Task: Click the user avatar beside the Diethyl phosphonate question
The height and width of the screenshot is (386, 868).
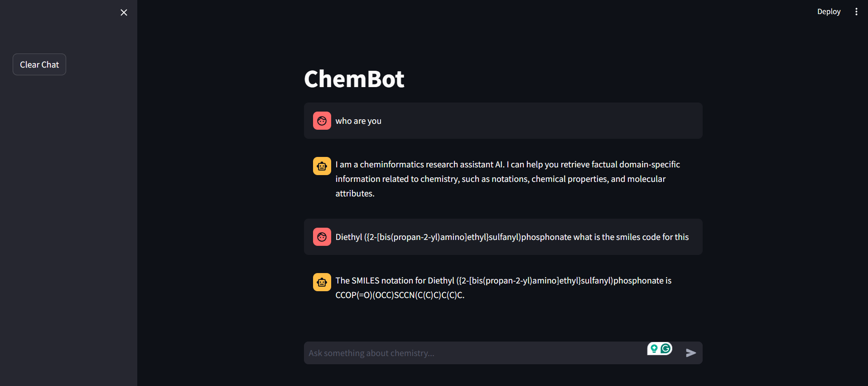Action: pyautogui.click(x=322, y=237)
